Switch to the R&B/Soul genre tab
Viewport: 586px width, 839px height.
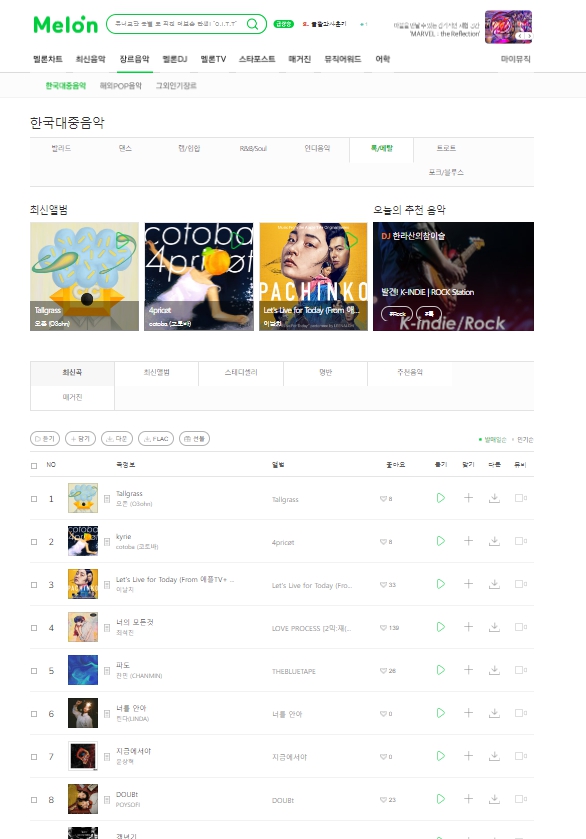click(x=253, y=149)
